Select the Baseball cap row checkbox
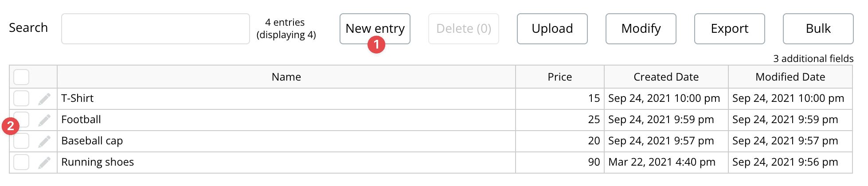868x186 pixels. [21, 141]
